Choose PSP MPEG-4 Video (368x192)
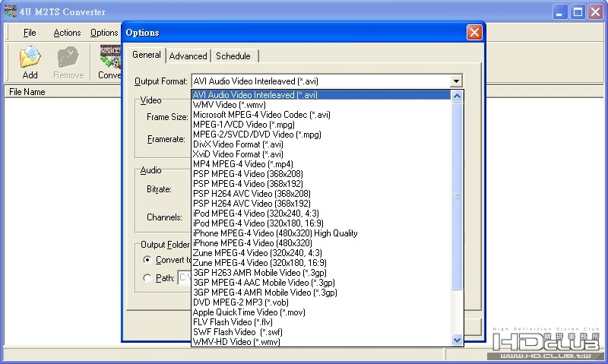The width and height of the screenshot is (608, 364). pyautogui.click(x=321, y=184)
